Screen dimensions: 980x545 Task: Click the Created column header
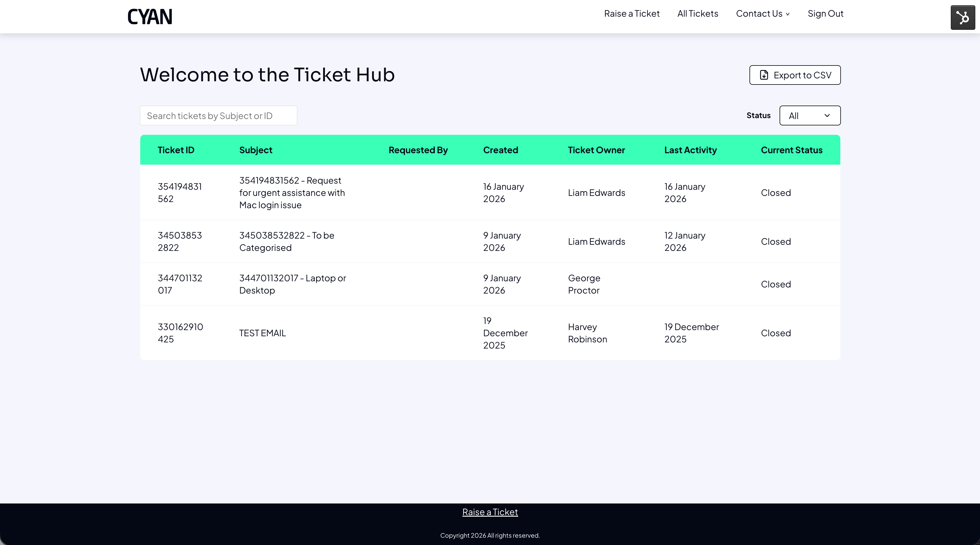click(501, 150)
